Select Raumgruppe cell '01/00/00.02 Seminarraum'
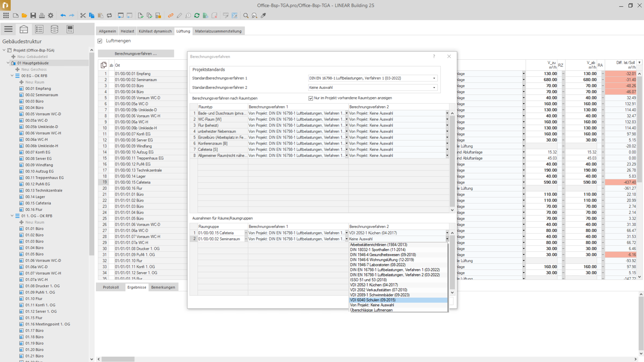The width and height of the screenshot is (644, 362). pyautogui.click(x=221, y=239)
